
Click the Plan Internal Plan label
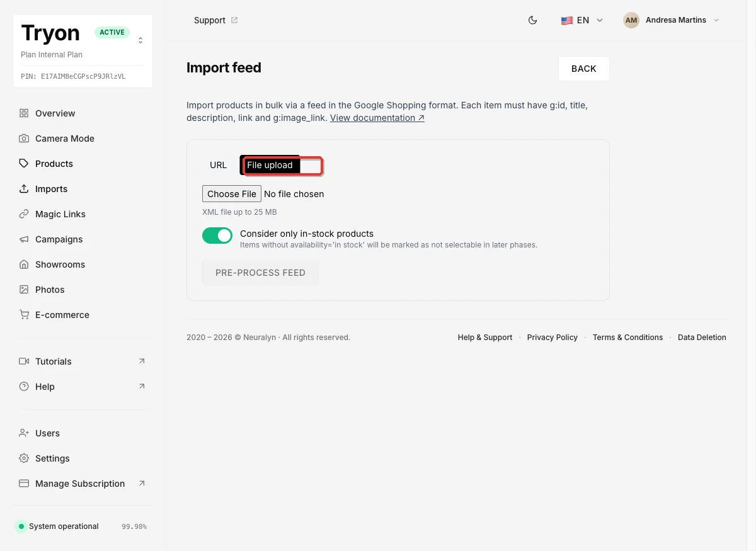52,55
